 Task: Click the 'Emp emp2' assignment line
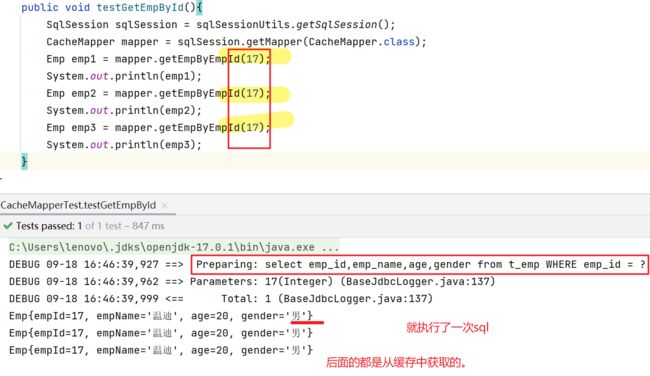[158, 93]
